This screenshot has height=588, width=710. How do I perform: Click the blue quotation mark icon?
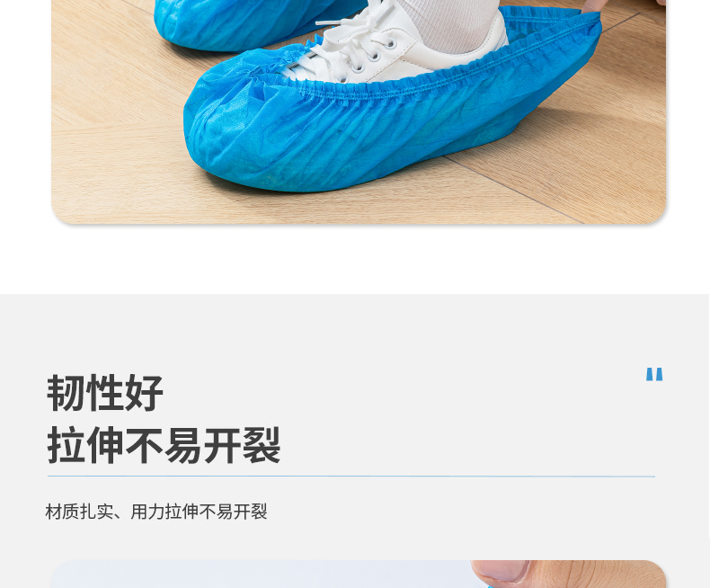click(654, 374)
